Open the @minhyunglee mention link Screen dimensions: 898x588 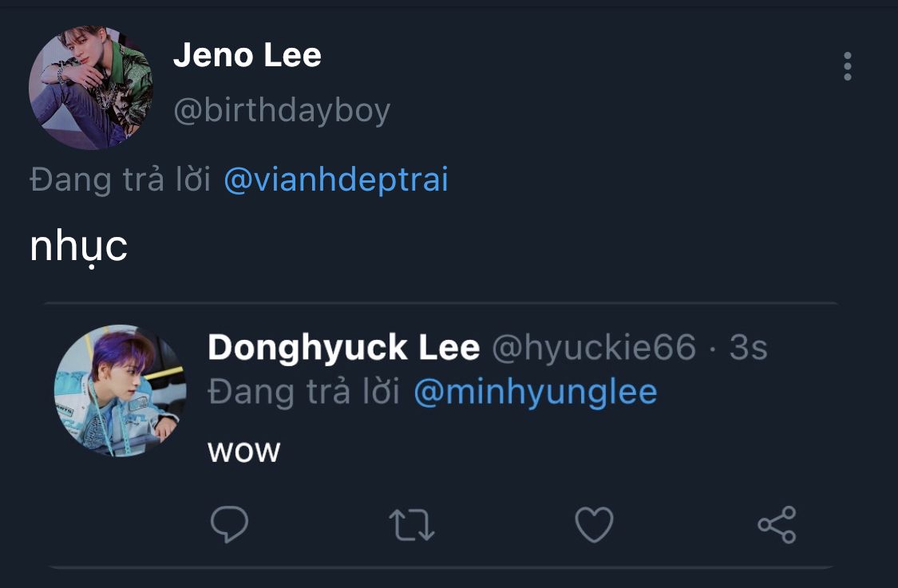tap(535, 393)
